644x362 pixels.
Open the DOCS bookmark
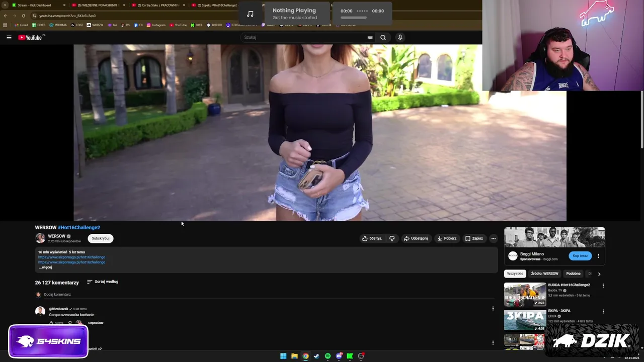(x=38, y=25)
